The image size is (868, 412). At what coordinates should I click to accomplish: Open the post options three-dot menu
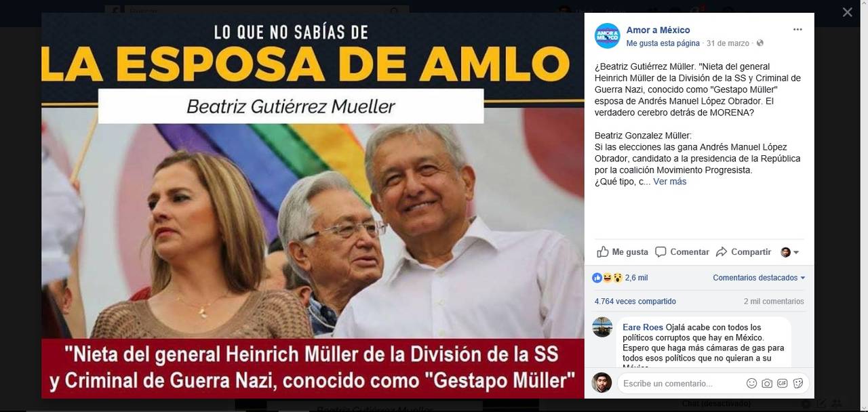point(797,30)
